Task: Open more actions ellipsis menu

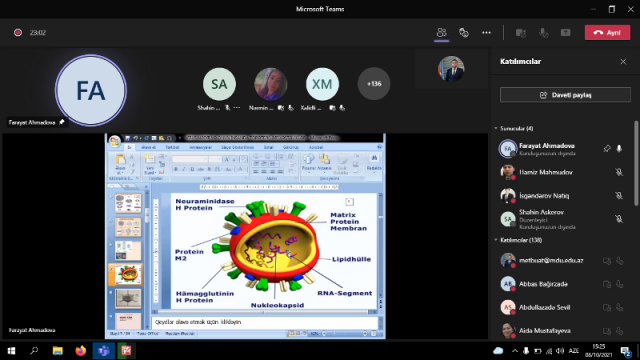Action: coord(486,33)
